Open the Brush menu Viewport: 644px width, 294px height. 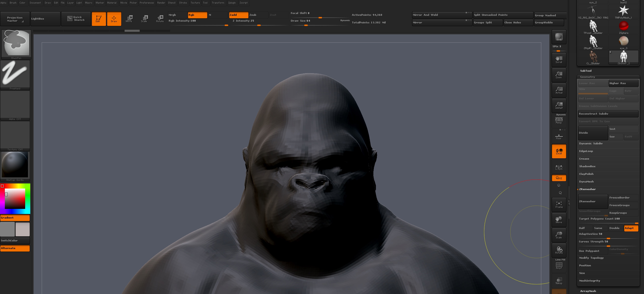[13, 3]
